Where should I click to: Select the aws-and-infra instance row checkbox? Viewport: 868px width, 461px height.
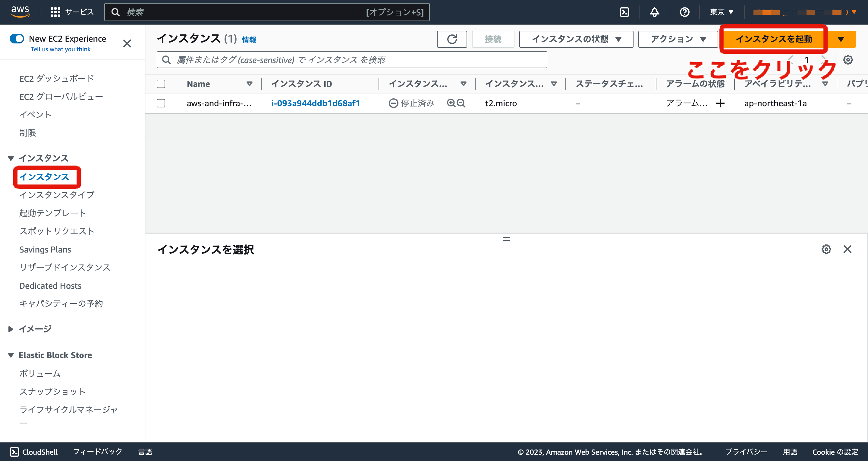[x=161, y=103]
